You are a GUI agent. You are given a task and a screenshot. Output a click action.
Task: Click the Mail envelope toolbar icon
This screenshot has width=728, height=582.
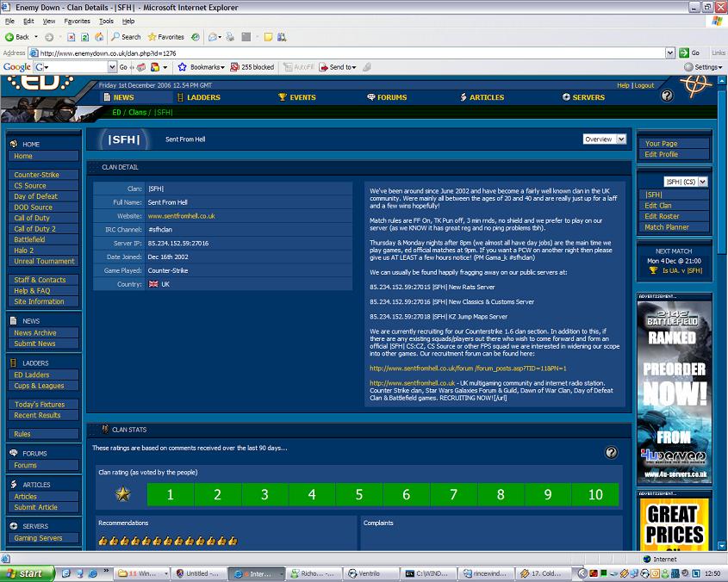[x=213, y=37]
